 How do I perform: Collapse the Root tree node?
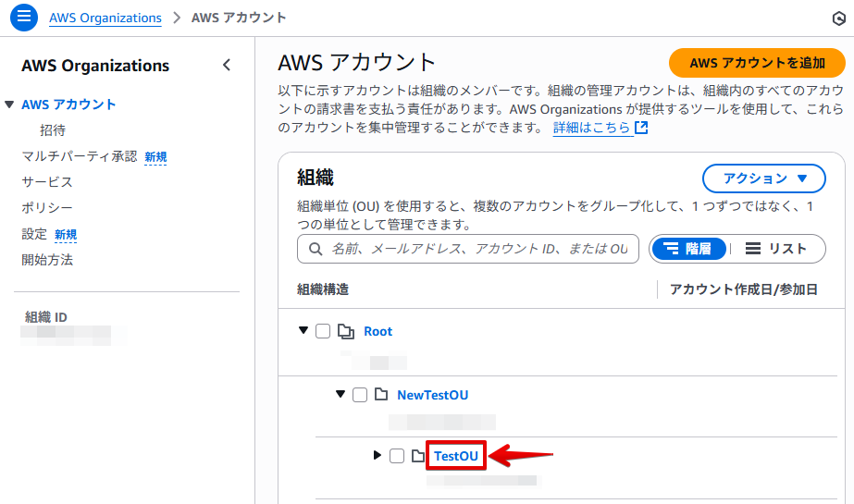[303, 330]
